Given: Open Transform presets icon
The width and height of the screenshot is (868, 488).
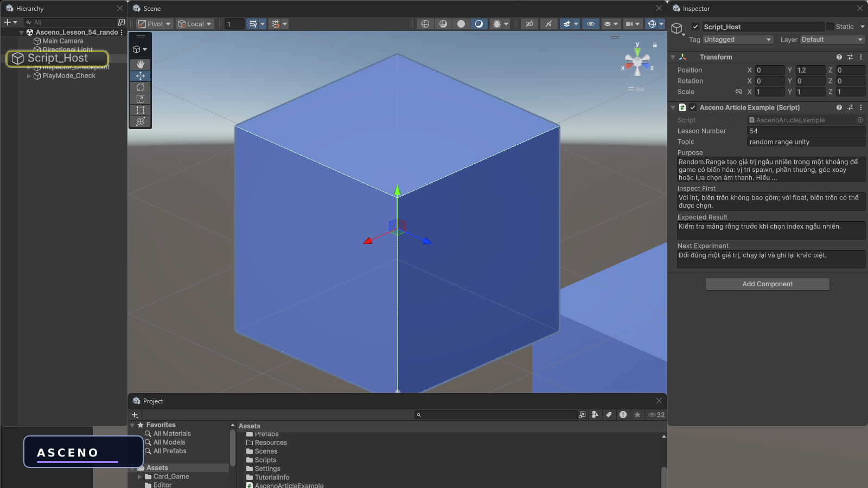Looking at the screenshot, I should 850,57.
